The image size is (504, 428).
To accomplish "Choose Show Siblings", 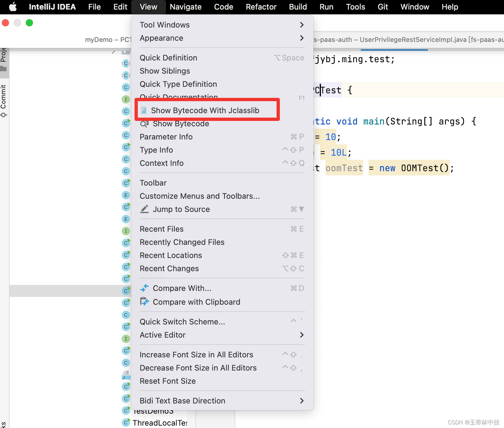I will (222, 71).
